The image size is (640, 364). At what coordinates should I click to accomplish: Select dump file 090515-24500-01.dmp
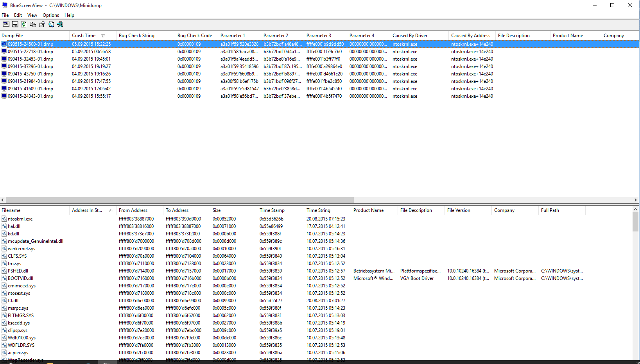[x=30, y=44]
